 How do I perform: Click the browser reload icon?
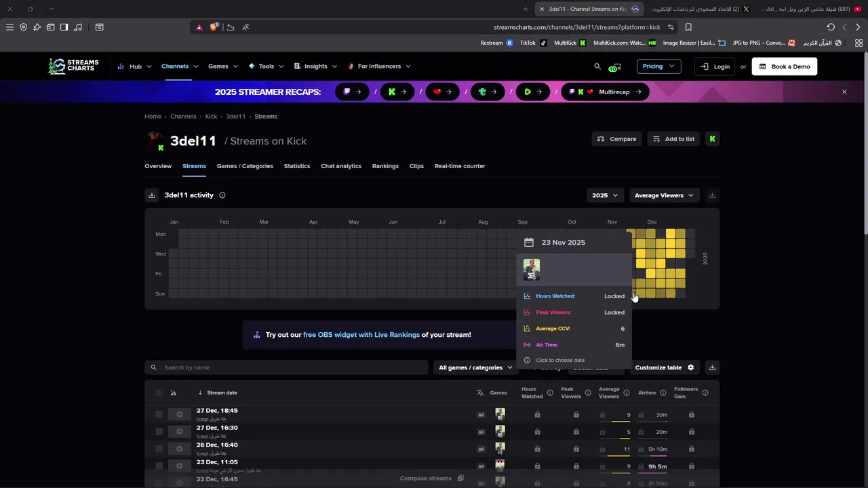pyautogui.click(x=831, y=27)
